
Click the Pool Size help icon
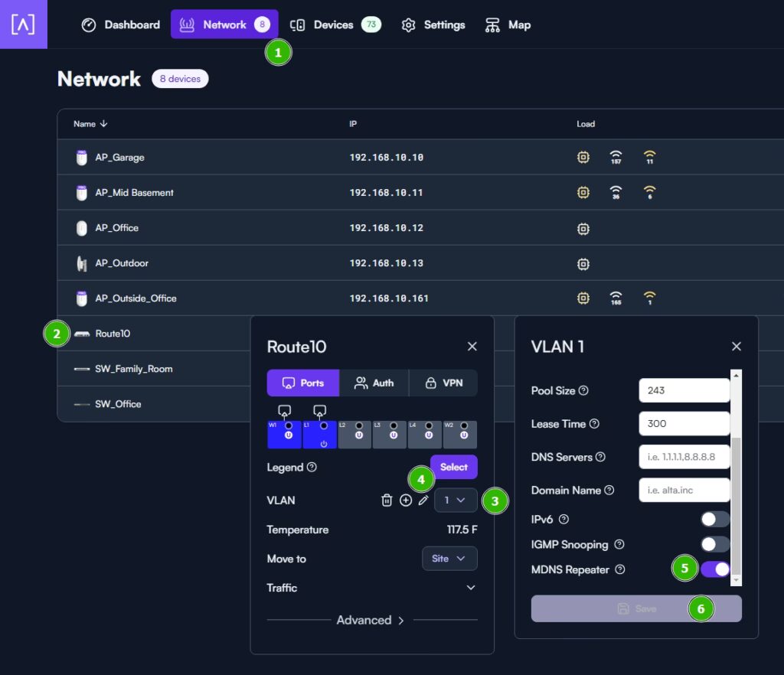(x=583, y=391)
